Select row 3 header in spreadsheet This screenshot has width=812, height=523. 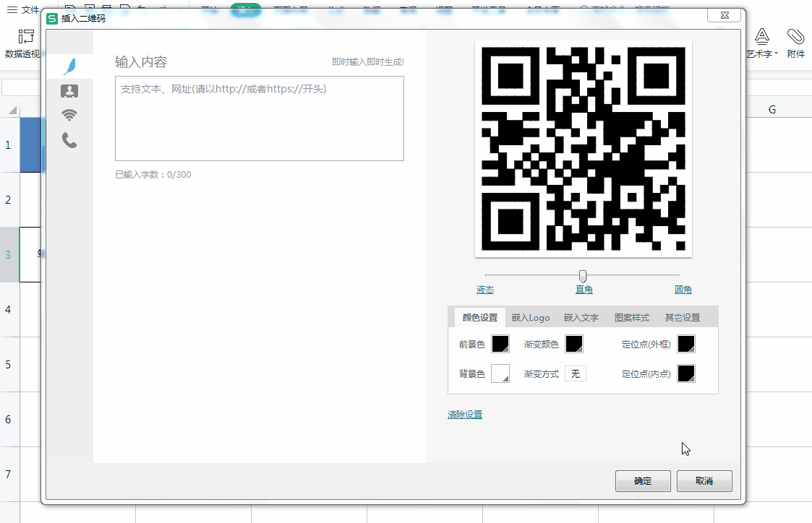[9, 254]
